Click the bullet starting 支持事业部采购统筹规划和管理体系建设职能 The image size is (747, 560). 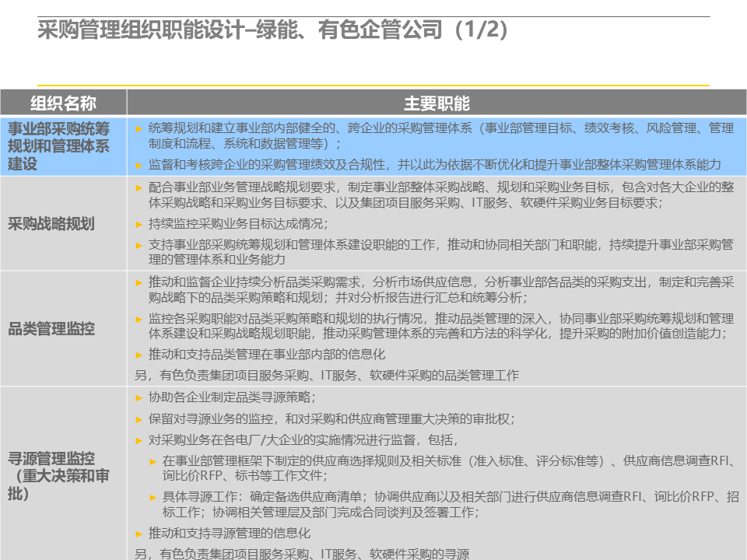coord(440,252)
